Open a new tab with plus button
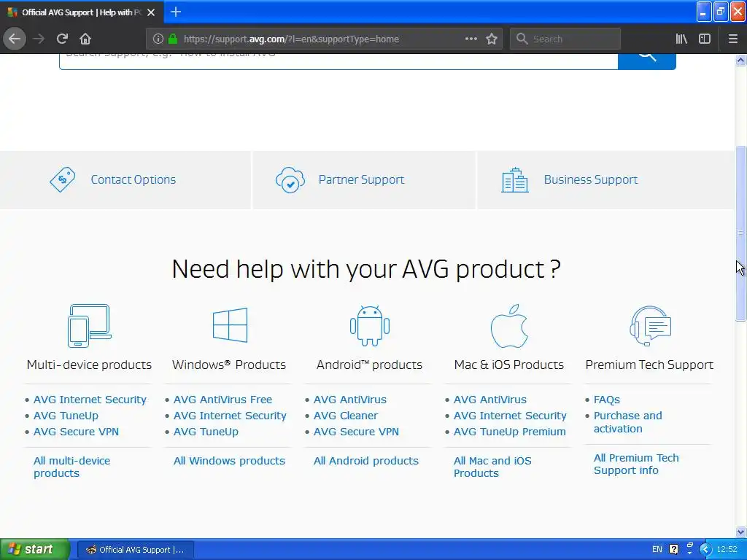This screenshot has height=560, width=747. (176, 12)
